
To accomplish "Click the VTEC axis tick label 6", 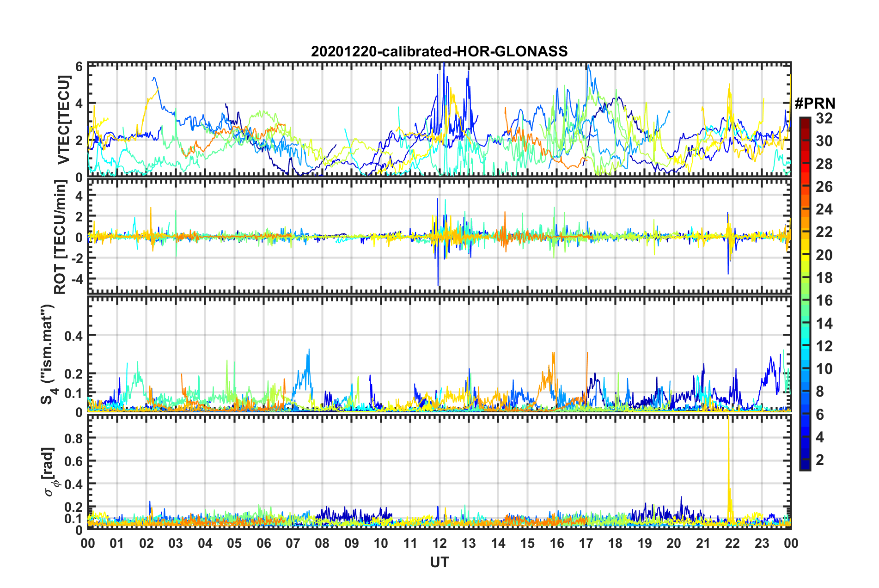I will (x=79, y=67).
